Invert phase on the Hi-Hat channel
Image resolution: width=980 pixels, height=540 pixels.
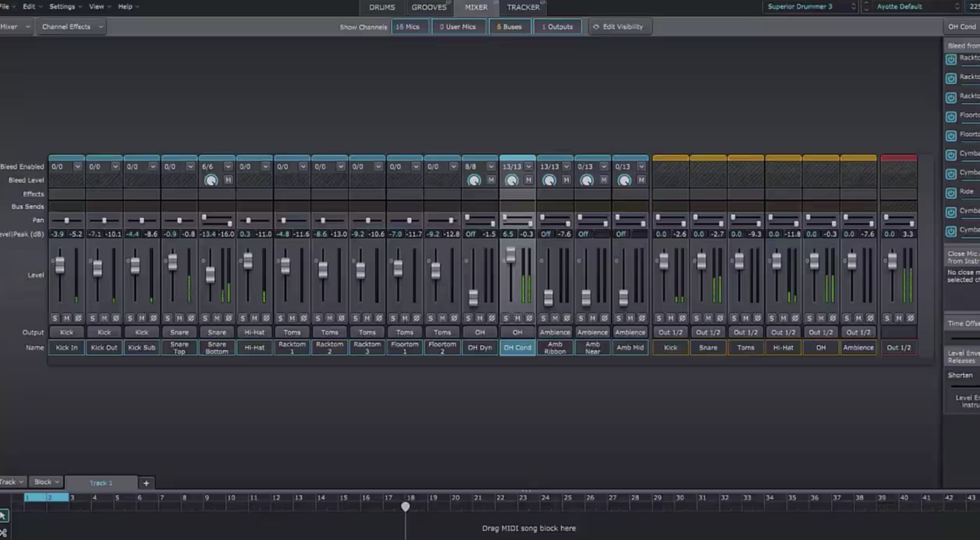(267, 318)
